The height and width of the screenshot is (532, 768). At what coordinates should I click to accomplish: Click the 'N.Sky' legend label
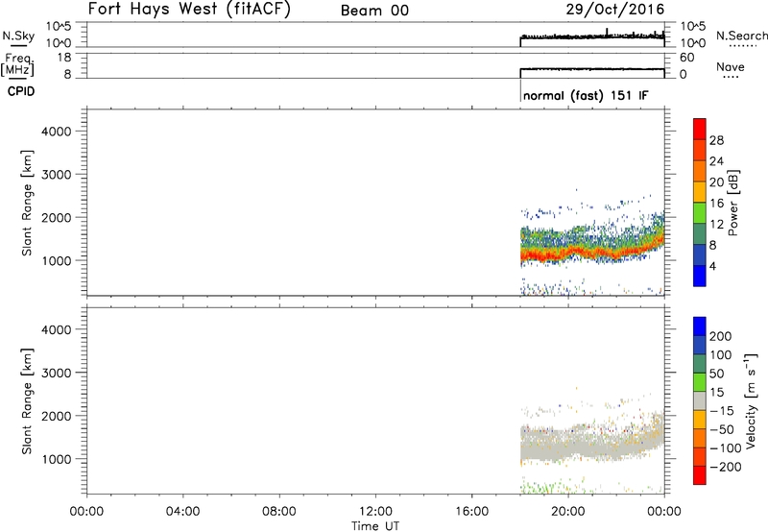[18, 36]
